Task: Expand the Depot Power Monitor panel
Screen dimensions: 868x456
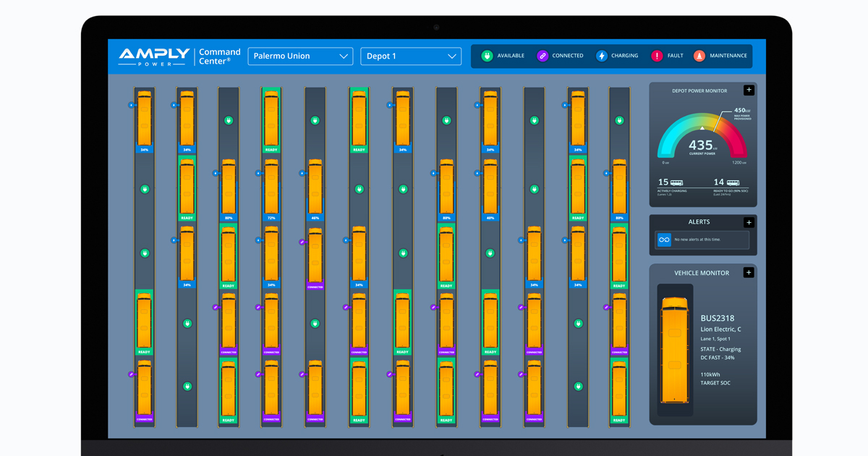Action: click(x=749, y=90)
